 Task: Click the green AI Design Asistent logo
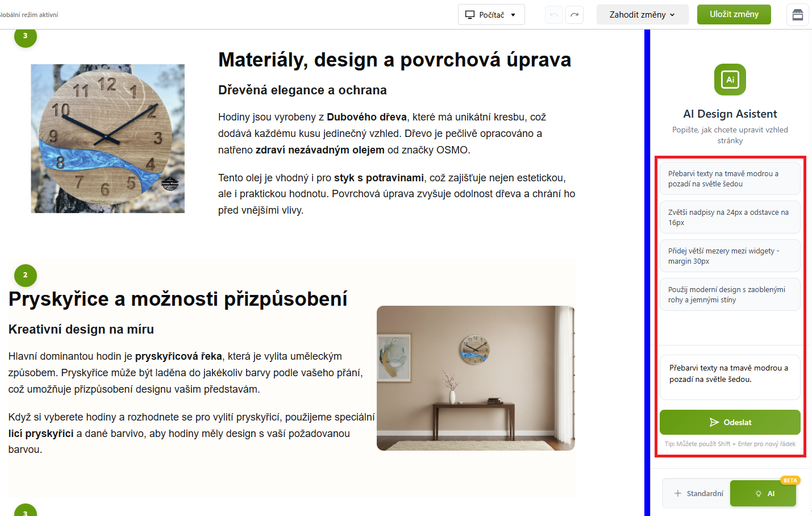click(730, 80)
